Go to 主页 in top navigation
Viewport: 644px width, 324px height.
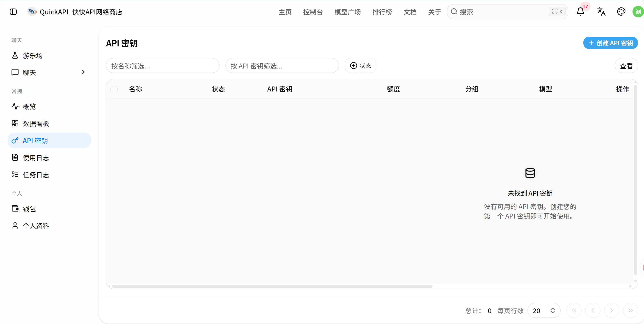[285, 12]
